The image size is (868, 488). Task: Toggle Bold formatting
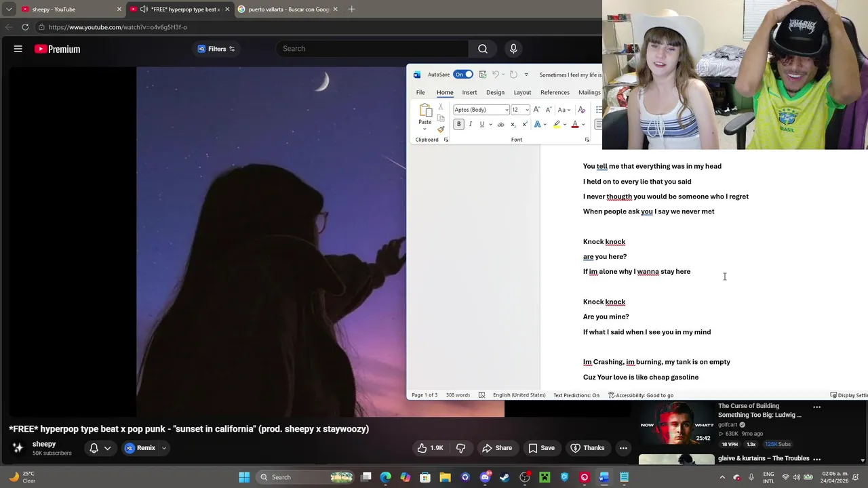tap(458, 125)
